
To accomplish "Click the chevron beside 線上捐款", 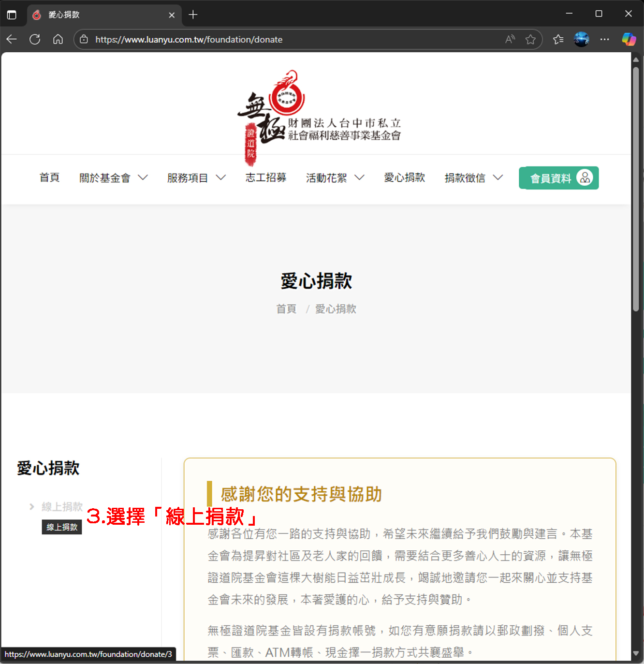I will 32,506.
